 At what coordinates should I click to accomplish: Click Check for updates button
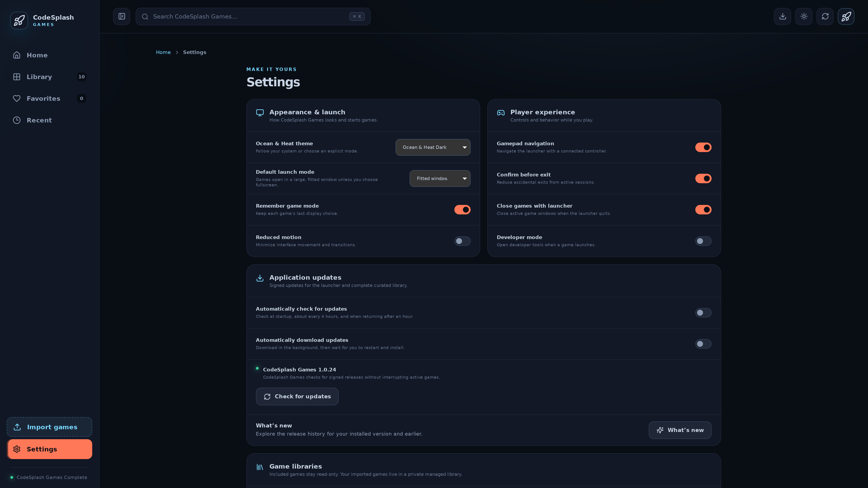tap(297, 397)
